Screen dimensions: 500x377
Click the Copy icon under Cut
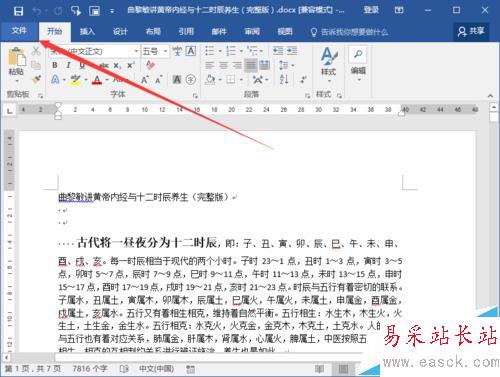click(36, 65)
